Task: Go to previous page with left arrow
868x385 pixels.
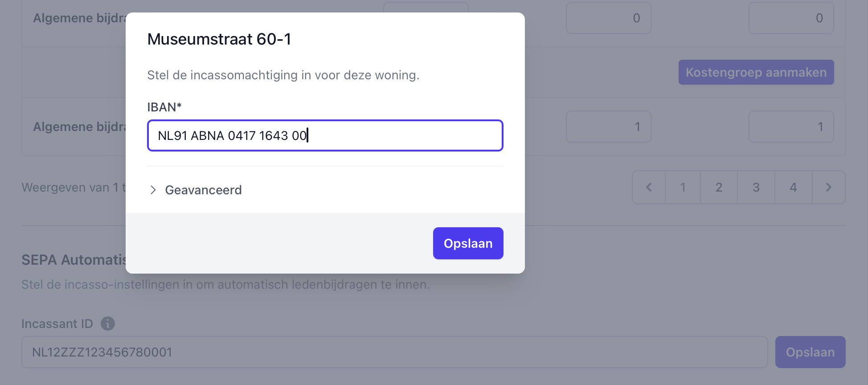Action: pos(649,187)
